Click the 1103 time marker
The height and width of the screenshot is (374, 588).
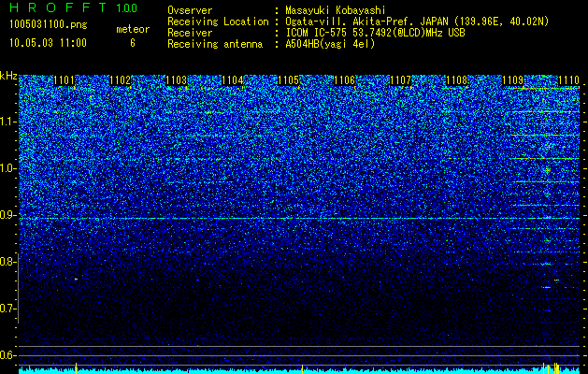click(x=177, y=80)
